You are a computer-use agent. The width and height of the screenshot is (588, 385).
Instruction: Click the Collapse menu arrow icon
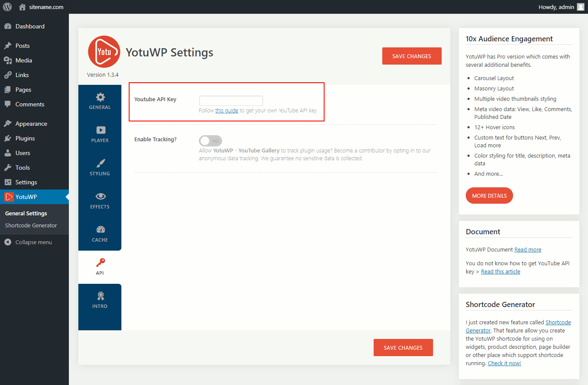tap(8, 242)
